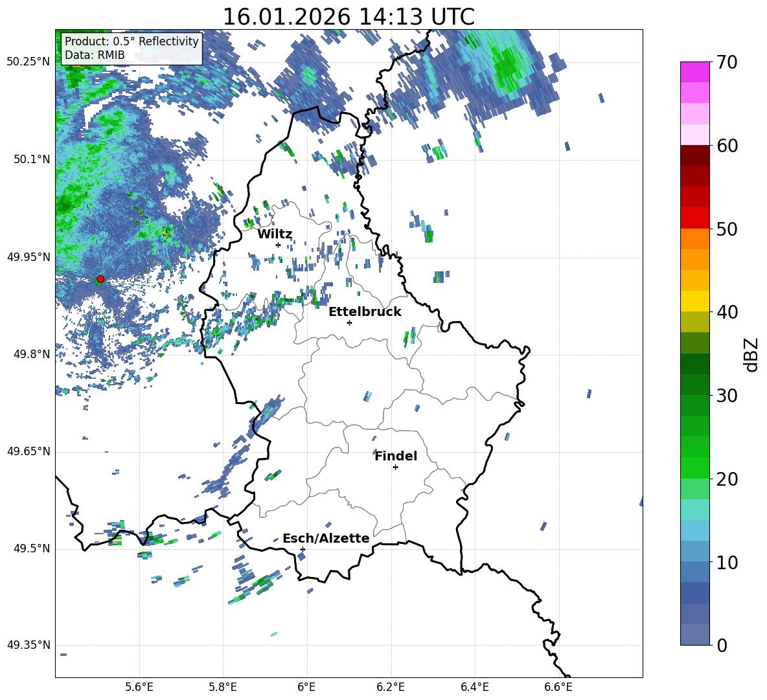Click the Ettelbruck station cross marker

tap(349, 322)
